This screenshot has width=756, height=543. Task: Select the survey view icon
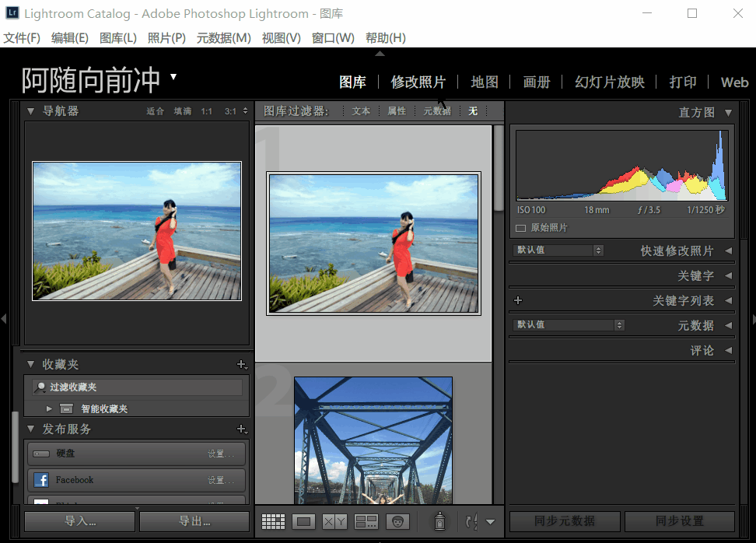pyautogui.click(x=366, y=521)
